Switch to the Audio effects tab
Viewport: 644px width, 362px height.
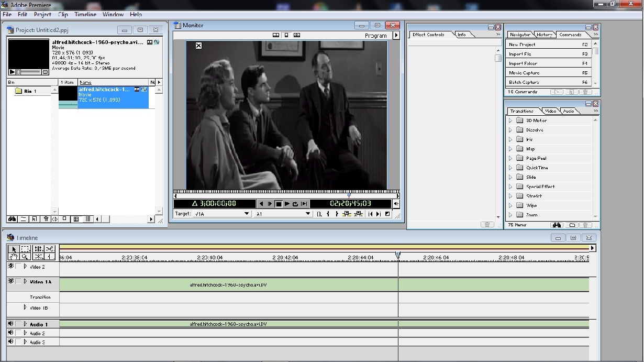point(569,111)
